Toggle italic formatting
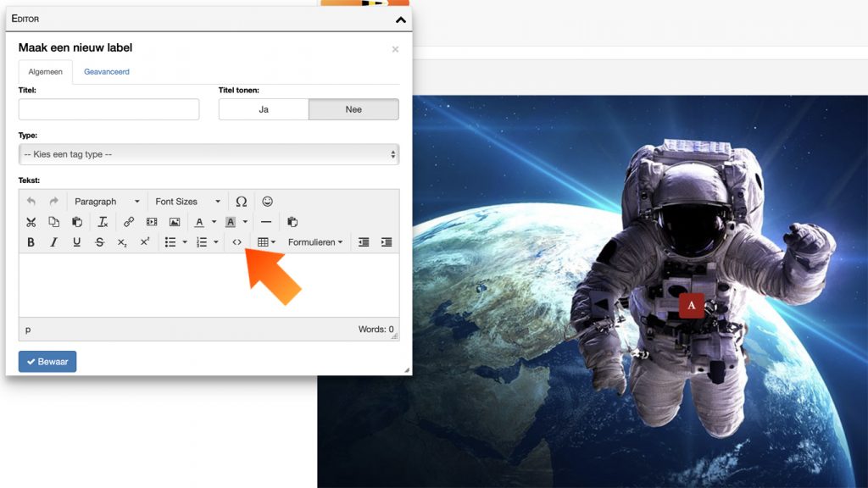The image size is (868, 488). pyautogui.click(x=53, y=242)
